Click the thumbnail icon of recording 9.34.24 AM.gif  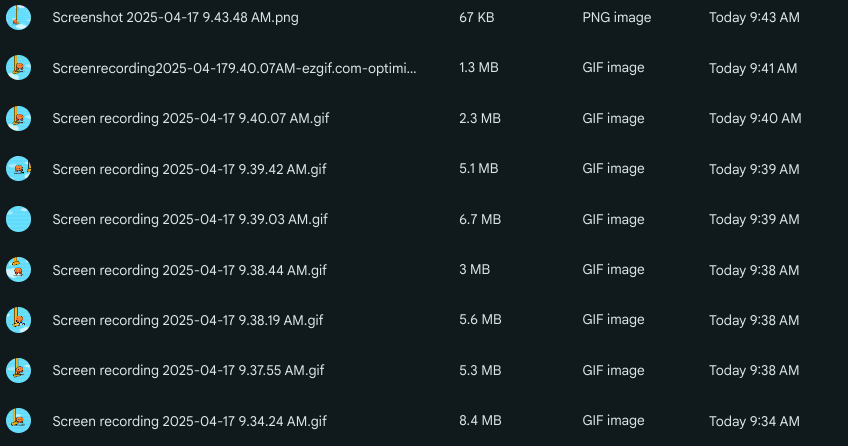[18, 420]
